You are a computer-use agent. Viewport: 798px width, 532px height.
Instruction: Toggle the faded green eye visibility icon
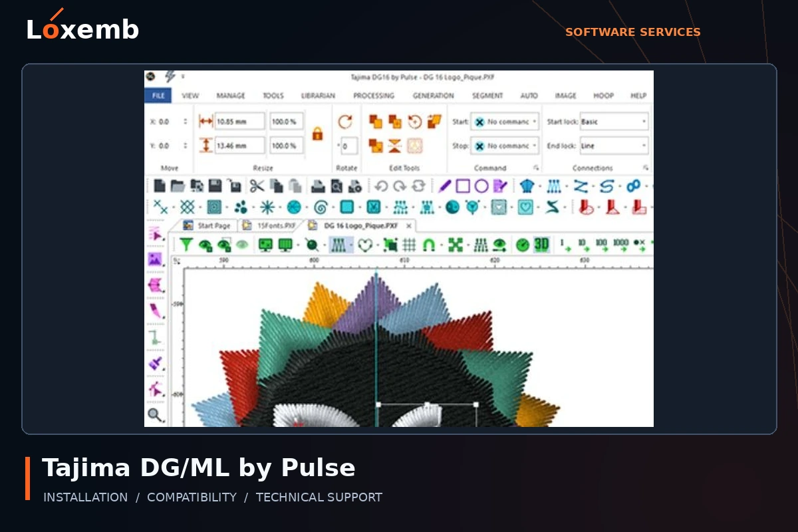(x=243, y=245)
